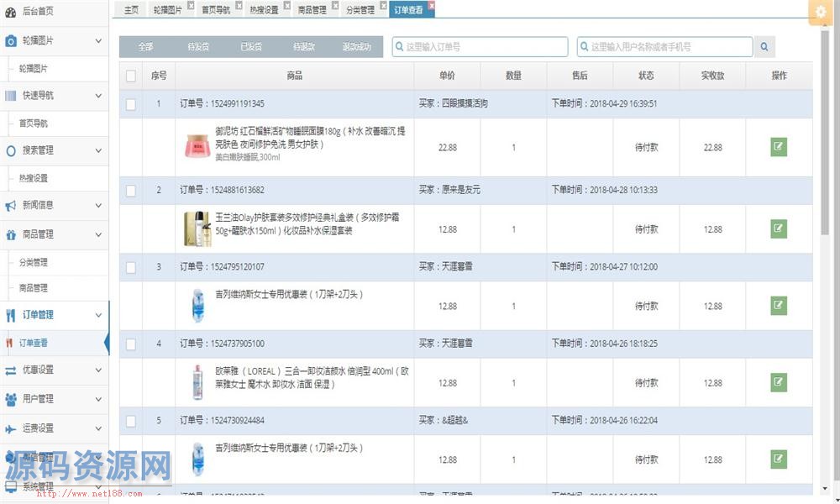This screenshot has height=504, width=840.
Task: Expand the 运费设置 menu chevron
Action: [x=98, y=428]
